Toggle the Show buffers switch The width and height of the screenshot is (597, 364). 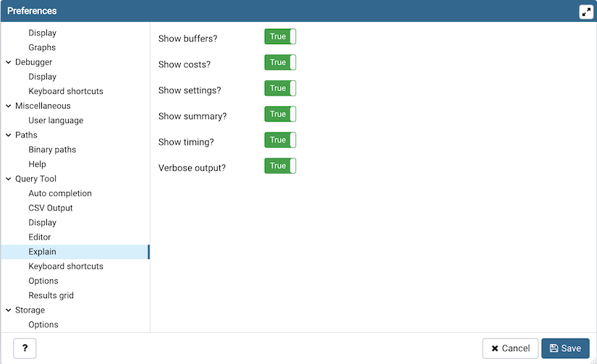[x=280, y=37]
